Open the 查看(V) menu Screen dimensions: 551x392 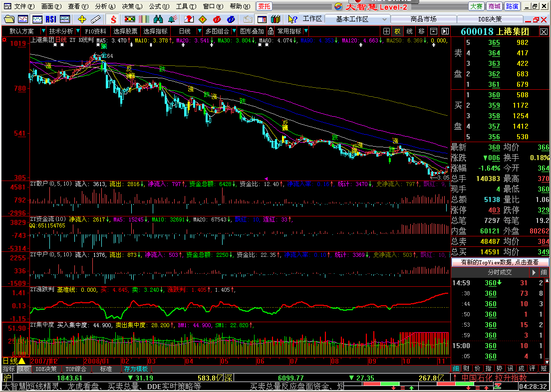click(x=78, y=6)
